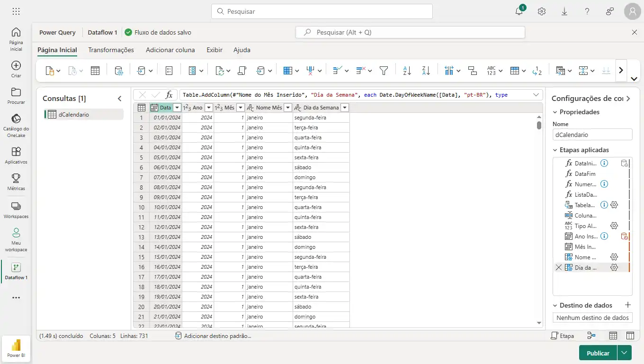Open settings gear for 'Tipo Al...' step
This screenshot has width=644, height=364.
point(614,226)
